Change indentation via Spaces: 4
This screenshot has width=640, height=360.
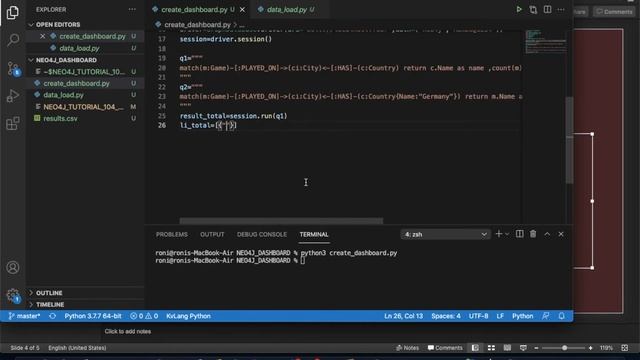click(446, 316)
